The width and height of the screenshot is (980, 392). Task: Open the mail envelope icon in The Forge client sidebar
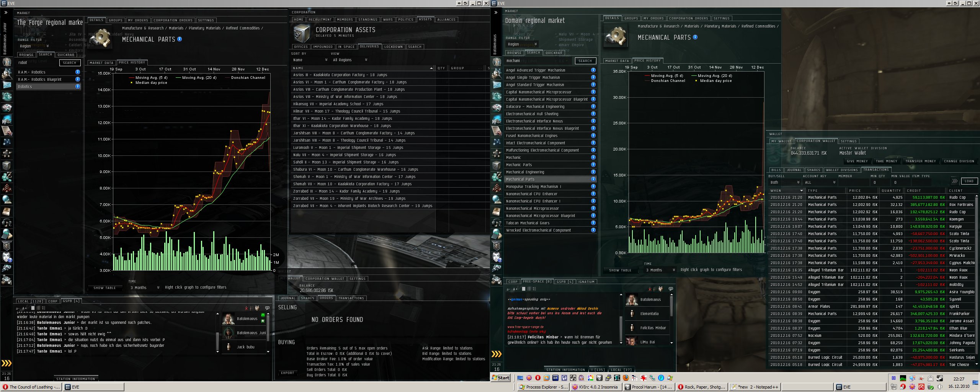[x=7, y=85]
